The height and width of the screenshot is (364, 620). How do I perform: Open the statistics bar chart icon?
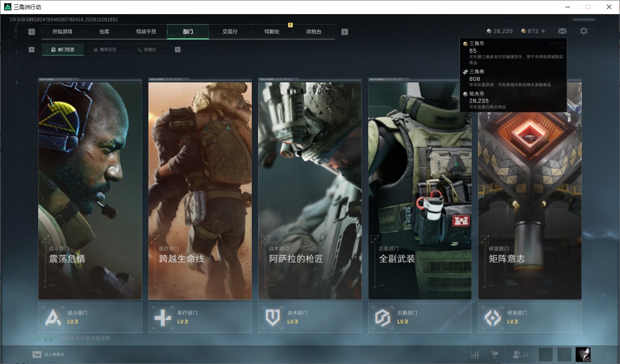pyautogui.click(x=474, y=354)
